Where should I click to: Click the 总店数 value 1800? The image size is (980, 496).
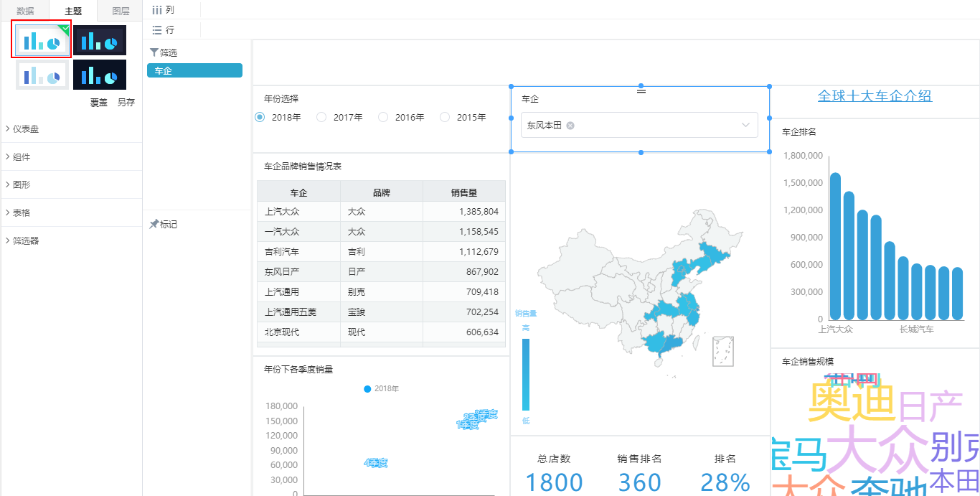coord(555,482)
